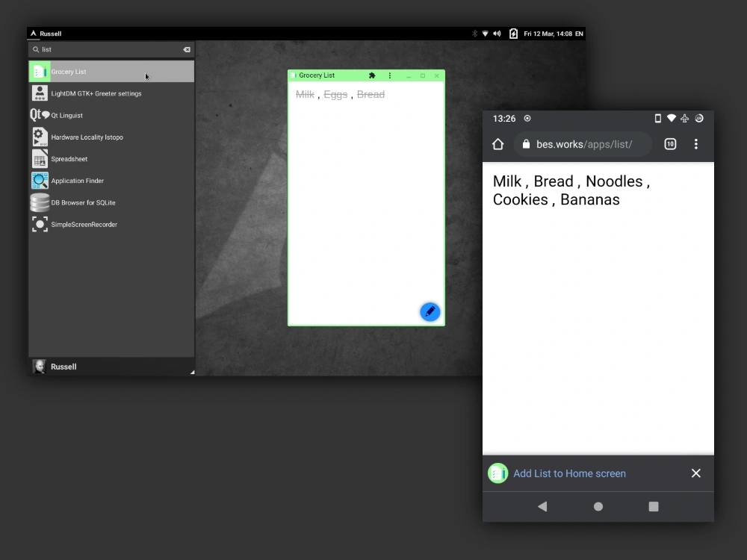Screen dimensions: 747x560
Task: Tap Bananas in the phone list
Action: 590,199
